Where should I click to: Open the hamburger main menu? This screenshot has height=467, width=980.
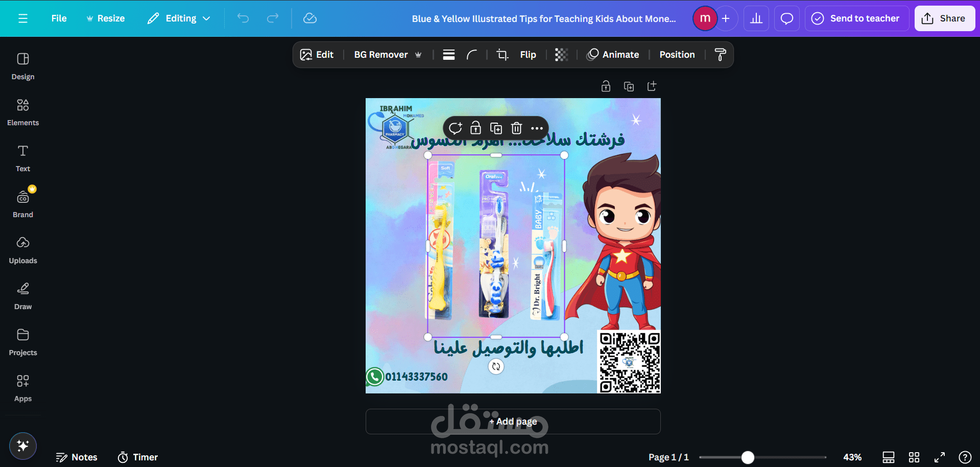click(23, 18)
